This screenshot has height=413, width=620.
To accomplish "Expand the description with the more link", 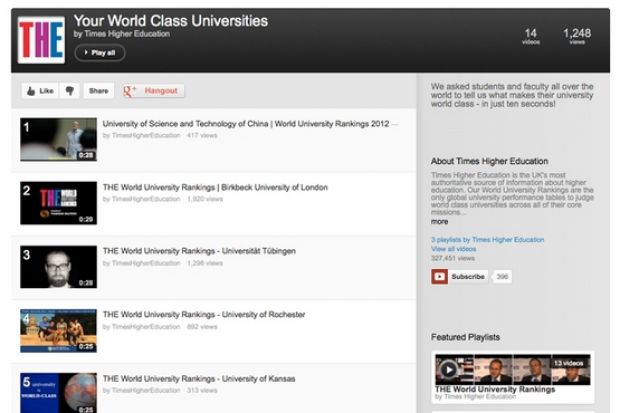I will click(439, 221).
